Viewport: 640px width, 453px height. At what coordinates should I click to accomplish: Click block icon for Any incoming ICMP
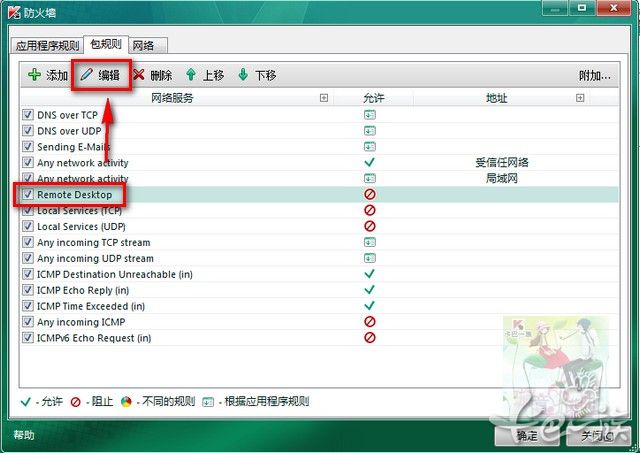(370, 322)
